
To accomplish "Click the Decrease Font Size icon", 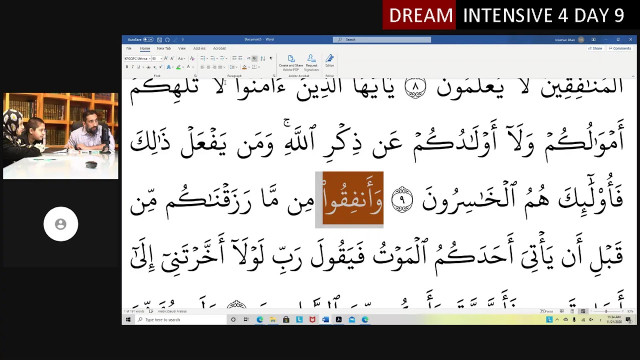I will [172, 58].
